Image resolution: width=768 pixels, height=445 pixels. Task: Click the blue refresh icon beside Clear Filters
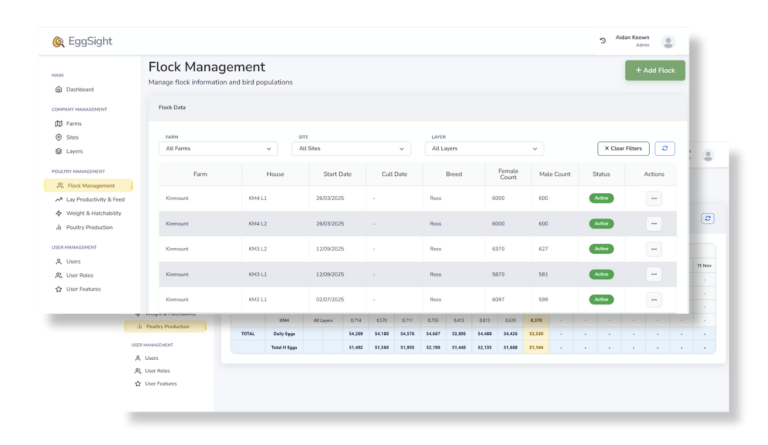pos(665,148)
